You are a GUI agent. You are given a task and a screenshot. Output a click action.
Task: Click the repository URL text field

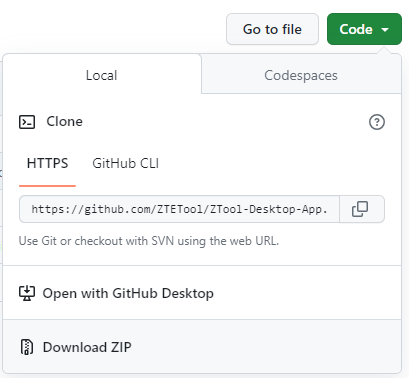click(x=179, y=209)
